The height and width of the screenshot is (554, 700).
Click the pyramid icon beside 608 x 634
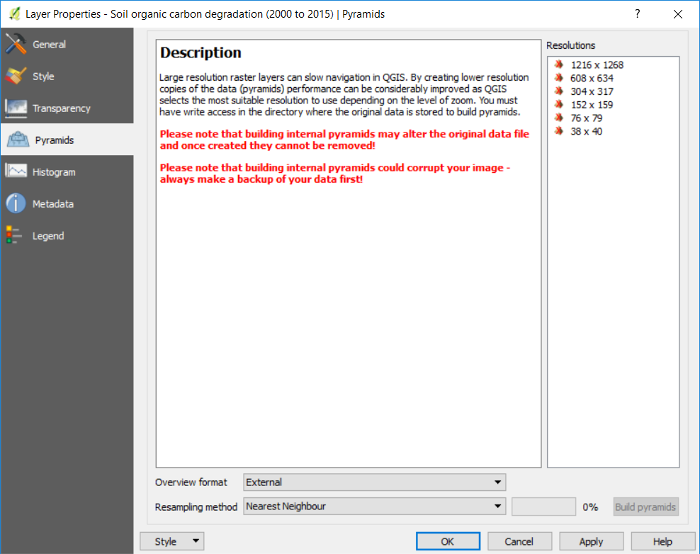[x=558, y=78]
